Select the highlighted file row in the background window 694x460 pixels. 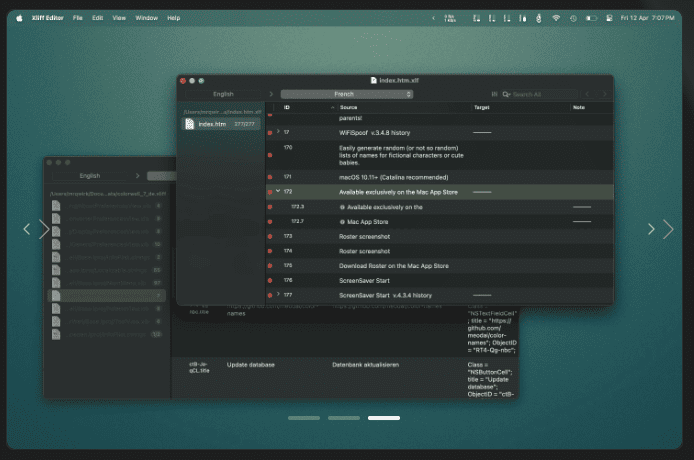106,295
